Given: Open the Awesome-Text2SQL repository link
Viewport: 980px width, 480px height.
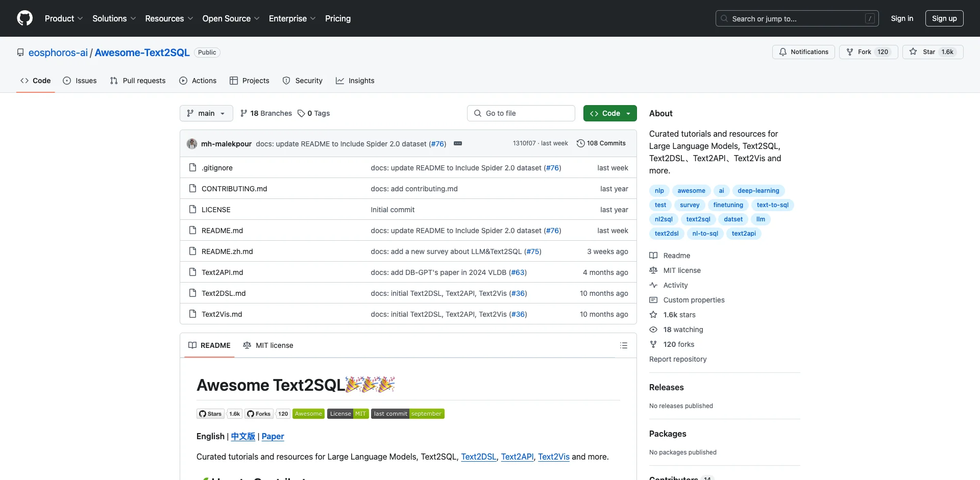Looking at the screenshot, I should click(142, 53).
